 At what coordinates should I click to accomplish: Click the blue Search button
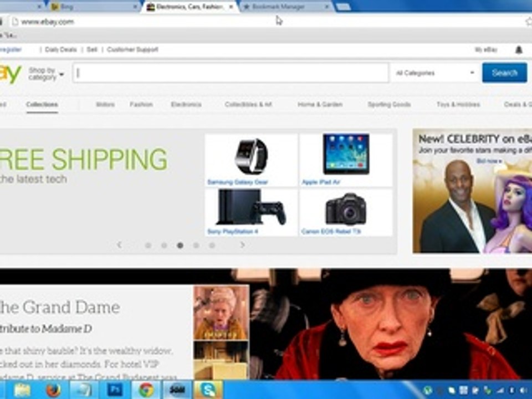[504, 73]
